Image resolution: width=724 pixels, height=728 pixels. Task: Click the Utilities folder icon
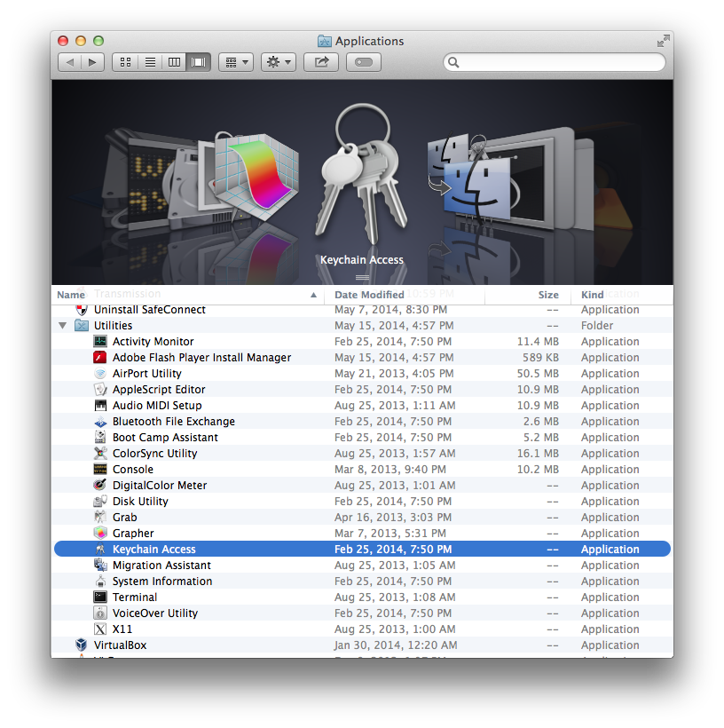[x=82, y=326]
